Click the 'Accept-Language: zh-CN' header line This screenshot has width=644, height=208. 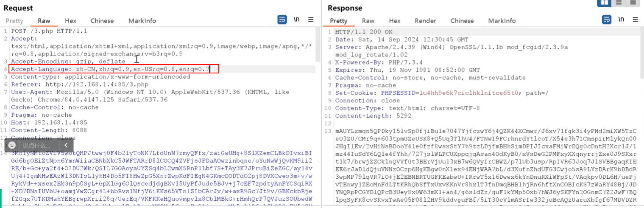[x=110, y=69]
